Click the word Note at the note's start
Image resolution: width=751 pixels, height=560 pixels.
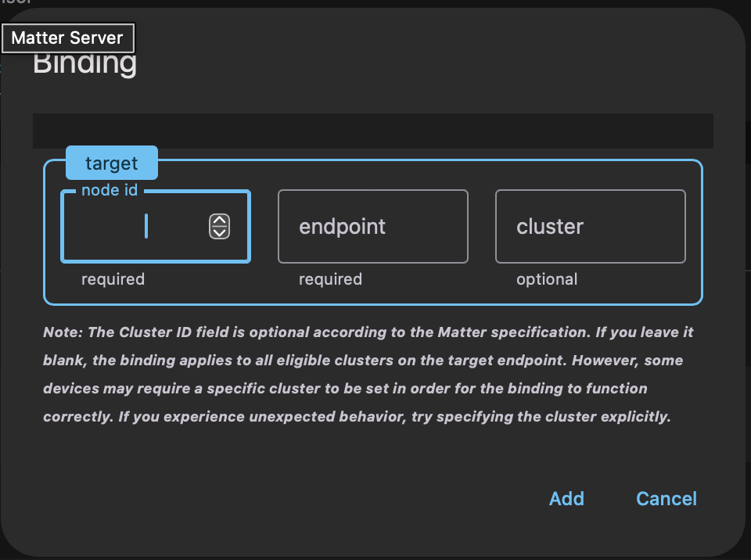click(x=64, y=332)
